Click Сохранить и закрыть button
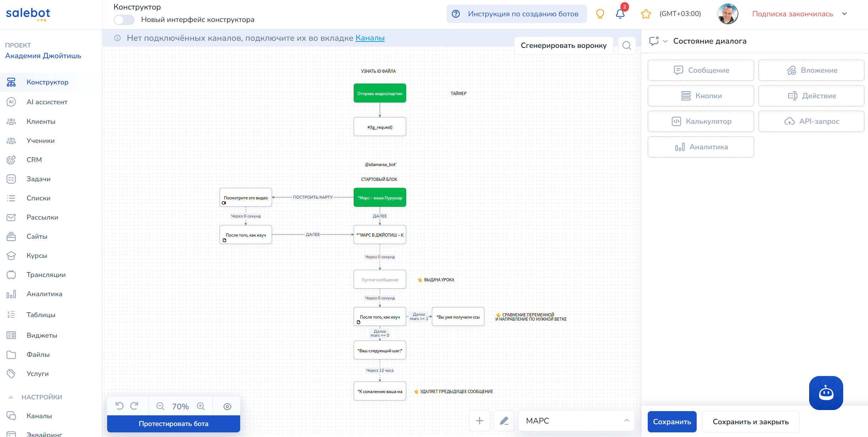The width and height of the screenshot is (868, 437). [x=751, y=422]
